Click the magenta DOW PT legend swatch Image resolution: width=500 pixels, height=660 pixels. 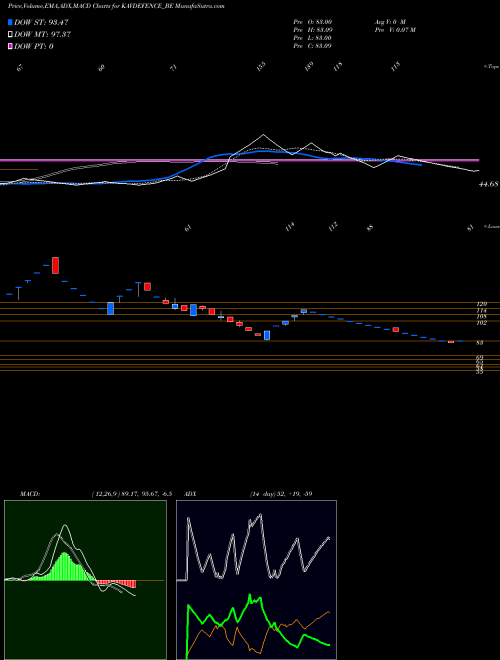pos(10,47)
